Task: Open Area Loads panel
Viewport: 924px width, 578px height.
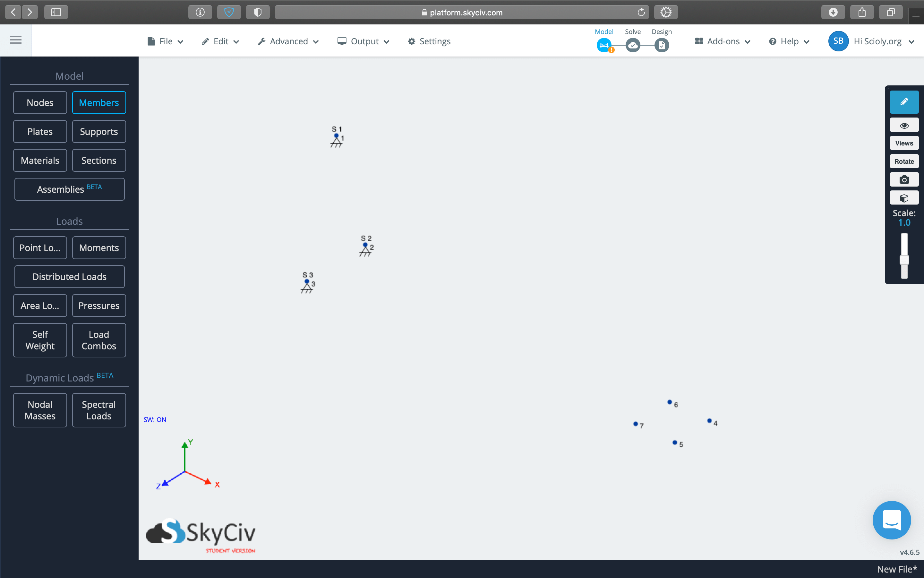Action: point(40,305)
